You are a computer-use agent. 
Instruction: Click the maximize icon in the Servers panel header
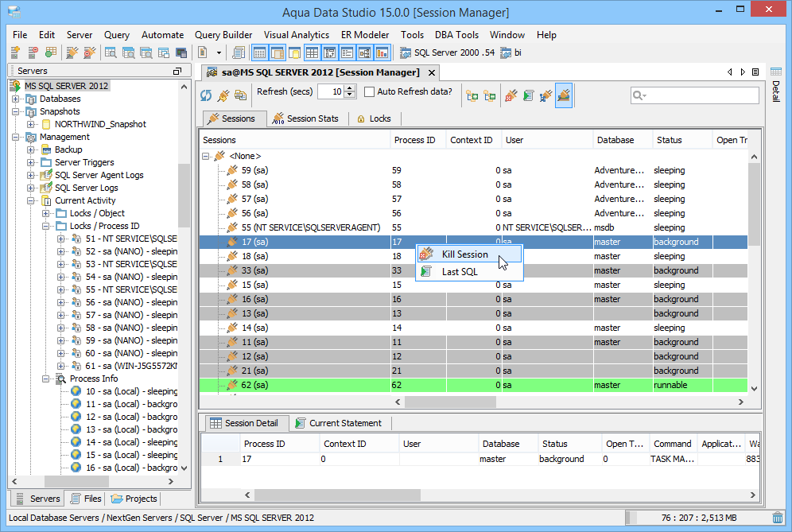[177, 72]
